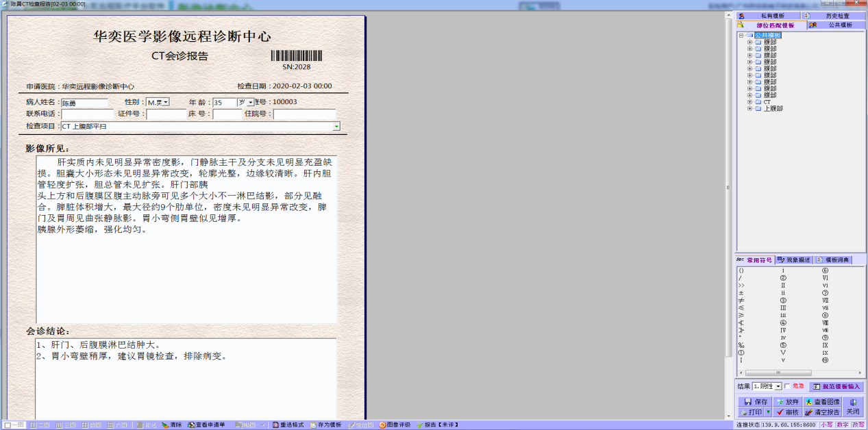
Task: Open the 结果 result dropdown
Action: [779, 387]
